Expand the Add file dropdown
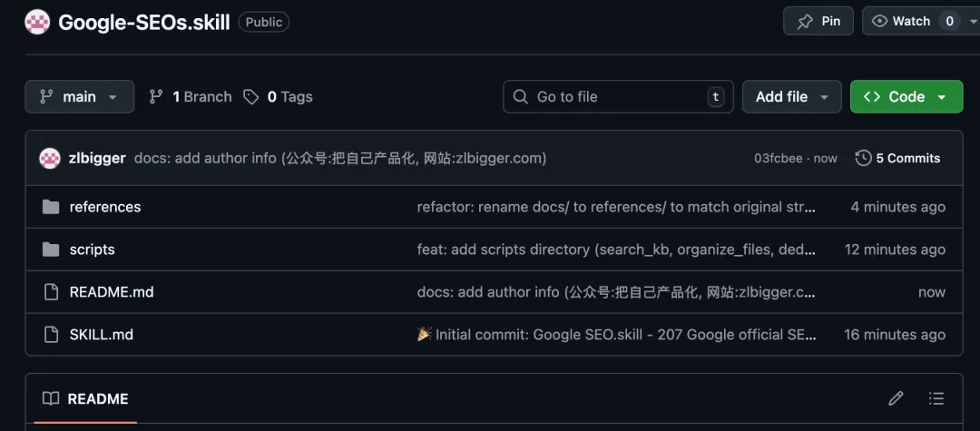The width and height of the screenshot is (980, 431). (791, 97)
